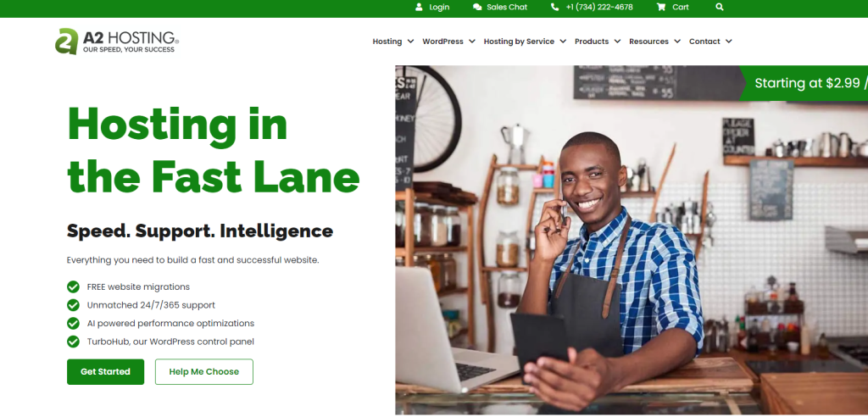Viewport: 868px width, 417px height.
Task: Expand the Hosting by Service chevron
Action: point(563,42)
